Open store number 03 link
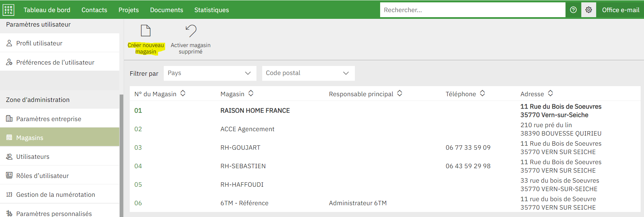The width and height of the screenshot is (644, 217). [138, 147]
